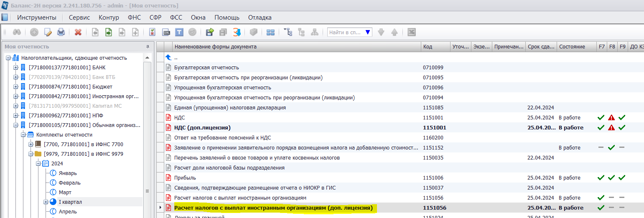Open the ФНС menu

tap(135, 17)
